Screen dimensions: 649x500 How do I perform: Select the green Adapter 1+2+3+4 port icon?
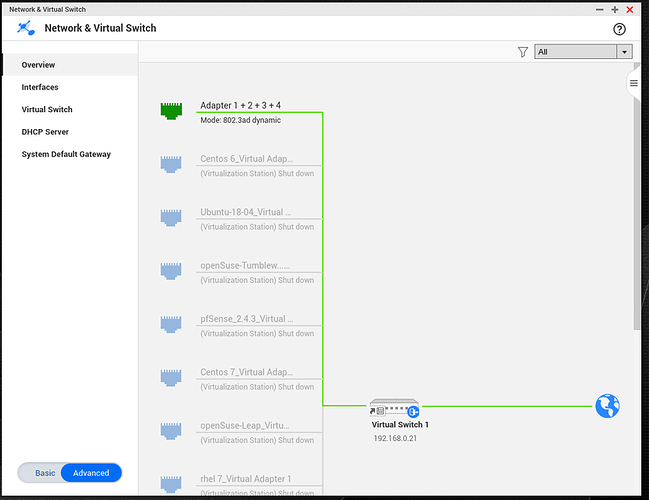(171, 111)
